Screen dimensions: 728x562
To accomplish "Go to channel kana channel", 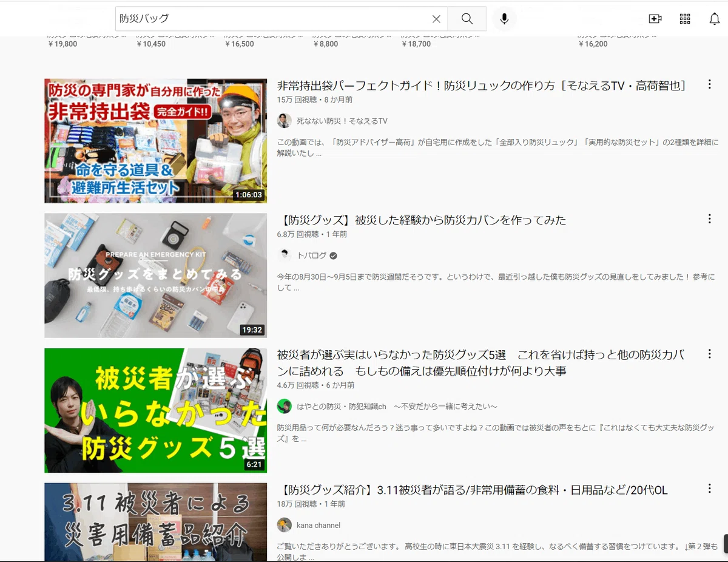I will tap(318, 525).
